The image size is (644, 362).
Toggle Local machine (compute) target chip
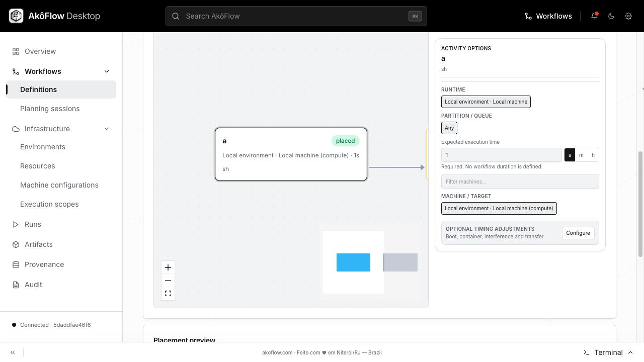[499, 208]
